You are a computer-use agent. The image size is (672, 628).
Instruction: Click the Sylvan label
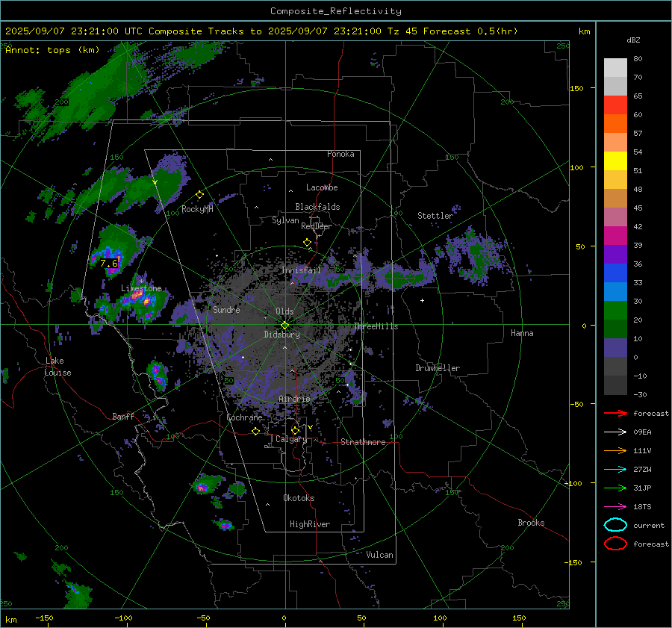pyautogui.click(x=285, y=220)
